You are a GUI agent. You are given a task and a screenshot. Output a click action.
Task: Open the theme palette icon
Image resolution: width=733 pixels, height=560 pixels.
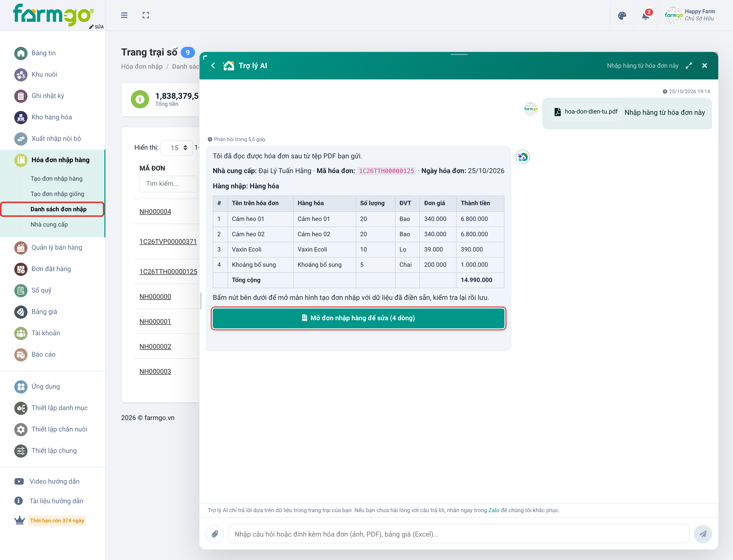[622, 16]
